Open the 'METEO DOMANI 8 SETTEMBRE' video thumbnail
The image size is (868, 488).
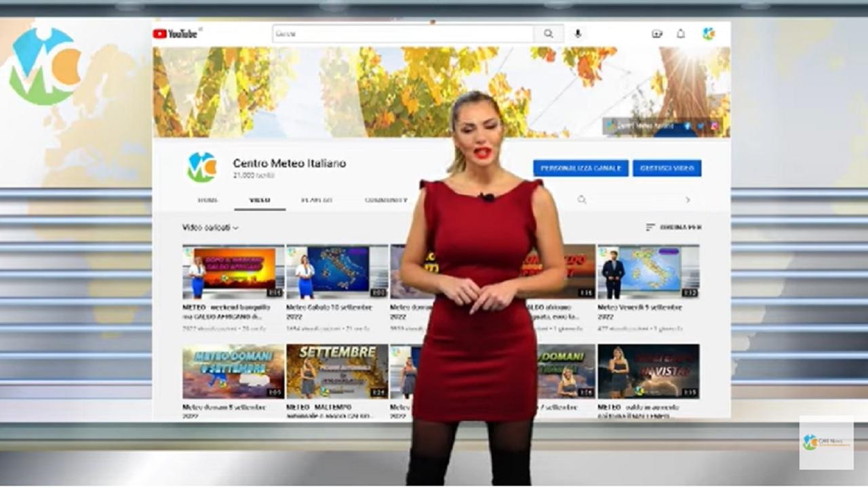click(233, 371)
